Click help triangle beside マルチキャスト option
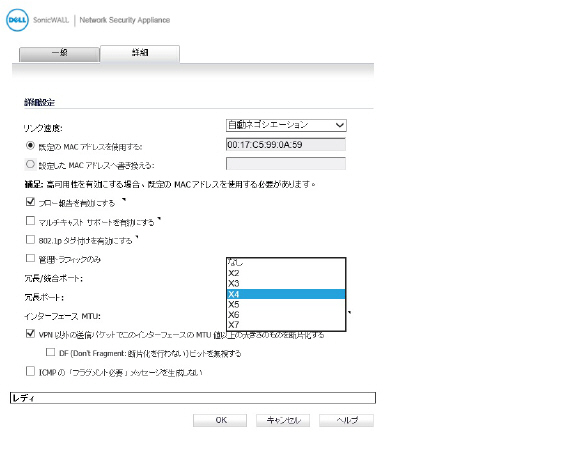This screenshot has height=456, width=576. [x=159, y=219]
